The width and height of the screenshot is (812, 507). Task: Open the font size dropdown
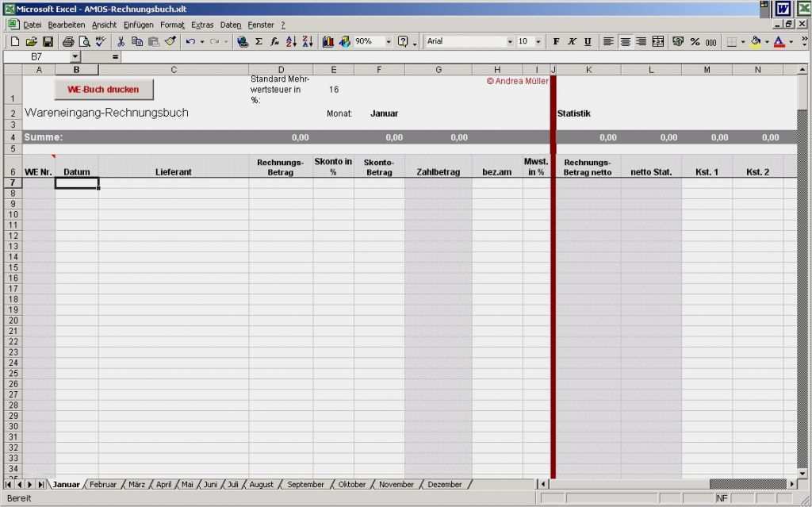tap(538, 41)
